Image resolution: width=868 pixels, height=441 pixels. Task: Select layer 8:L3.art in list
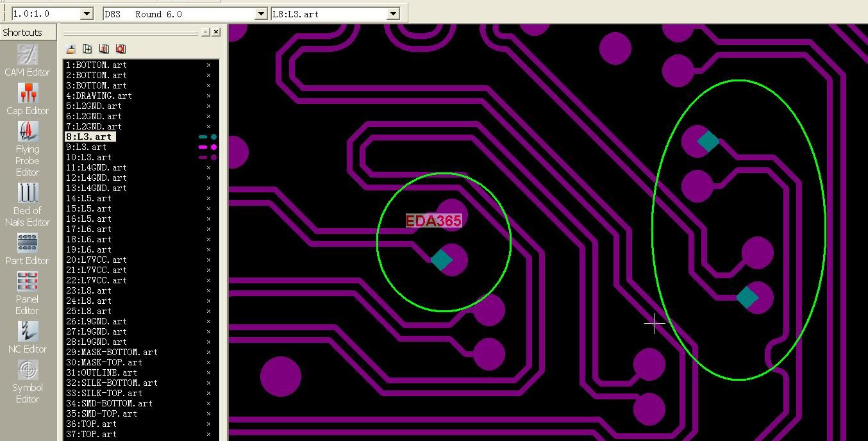tap(90, 137)
